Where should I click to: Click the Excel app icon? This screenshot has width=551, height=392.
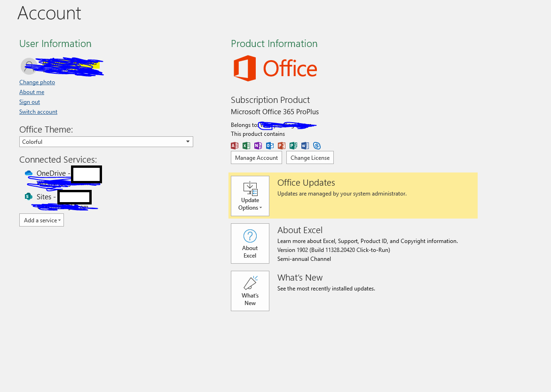click(246, 146)
